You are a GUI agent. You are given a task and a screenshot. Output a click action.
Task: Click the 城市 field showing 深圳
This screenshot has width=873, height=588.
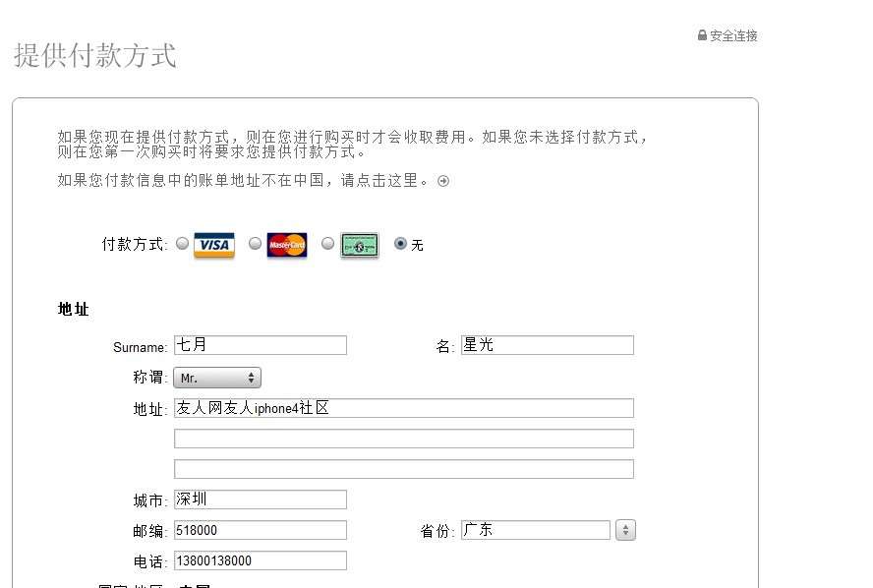[x=260, y=499]
